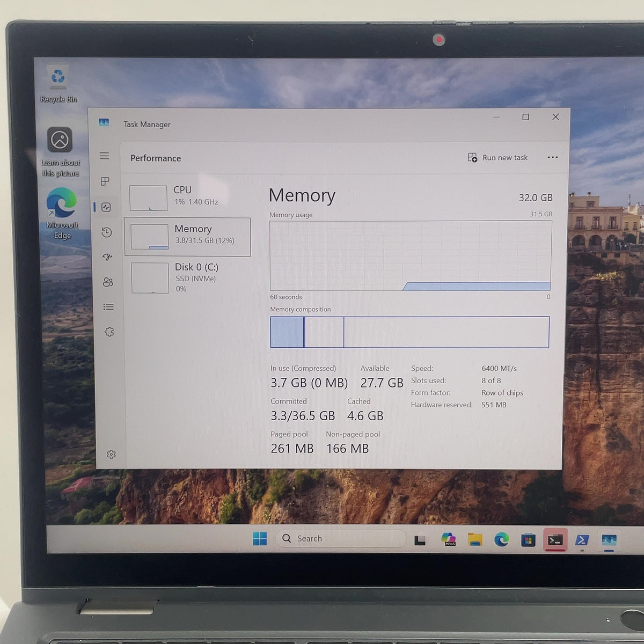The width and height of the screenshot is (644, 644).
Task: Select Performance page icon in sidebar
Action: (x=106, y=207)
